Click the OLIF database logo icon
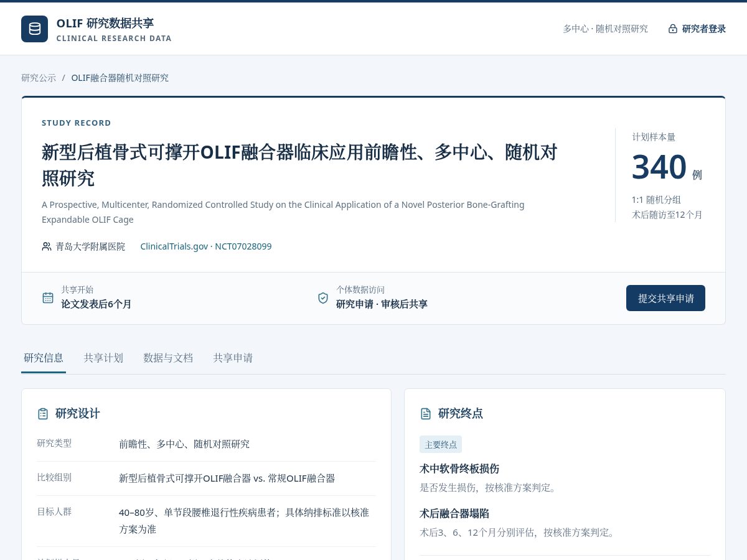Image resolution: width=747 pixels, height=560 pixels. [x=34, y=29]
